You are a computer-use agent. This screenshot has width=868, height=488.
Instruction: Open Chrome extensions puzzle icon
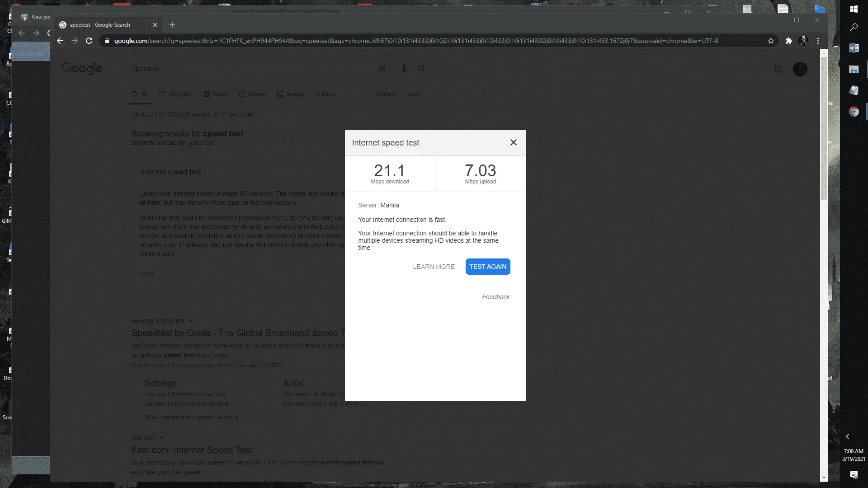point(789,41)
